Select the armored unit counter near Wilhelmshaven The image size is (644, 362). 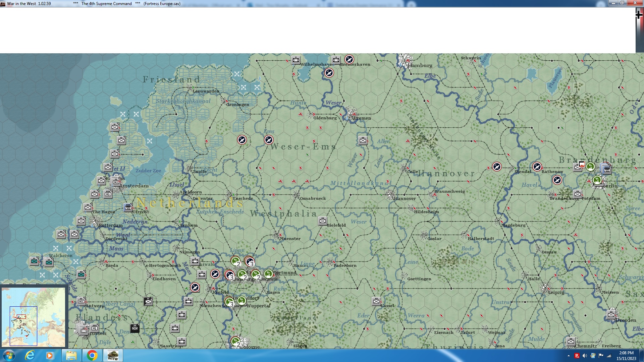click(x=296, y=60)
